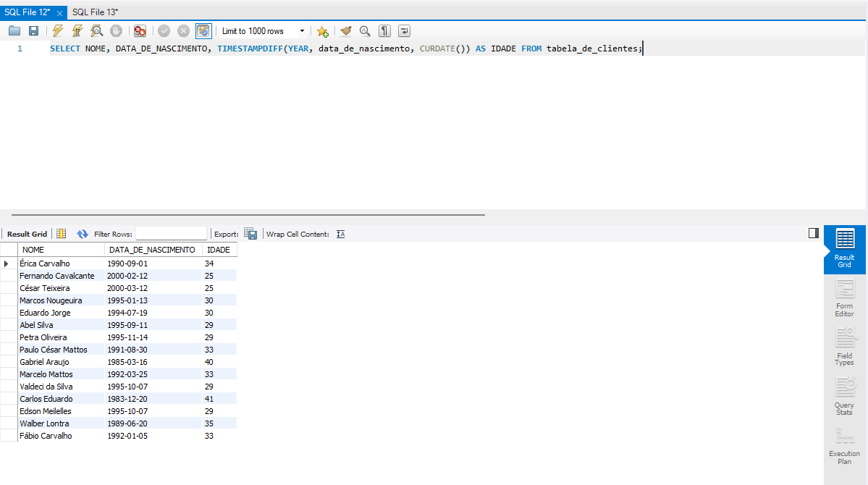Screen dimensions: 868x485
Task: Toggle continue-on-error red stop icon
Action: (x=140, y=31)
